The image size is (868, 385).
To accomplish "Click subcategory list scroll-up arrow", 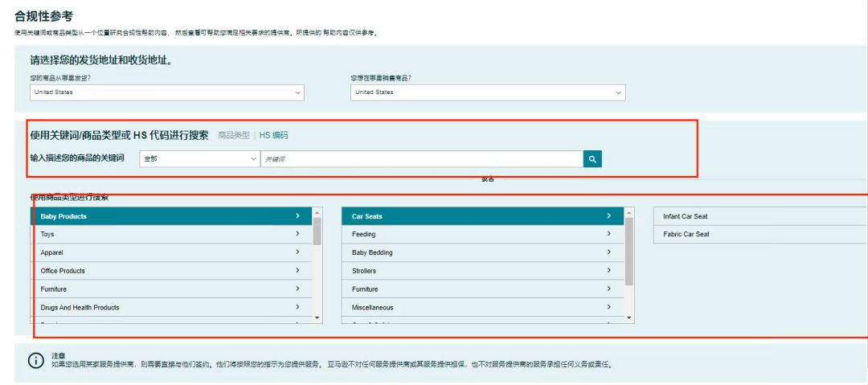I will pos(629,212).
